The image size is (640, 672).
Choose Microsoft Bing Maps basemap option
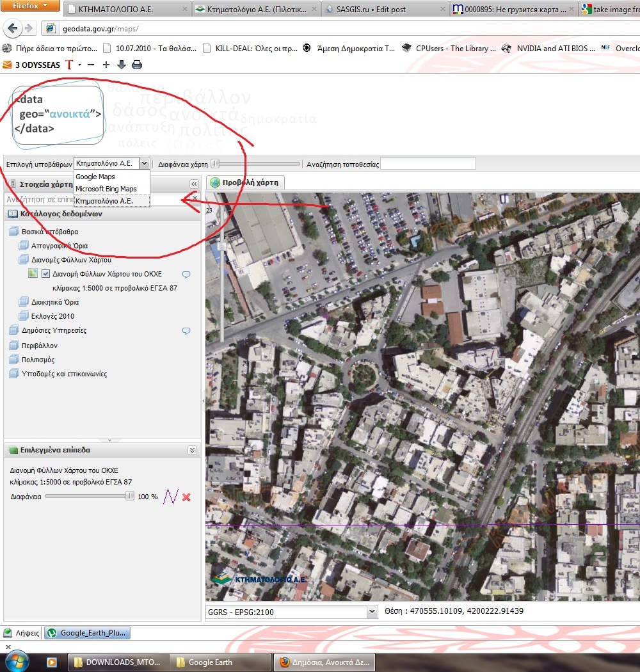(x=106, y=189)
